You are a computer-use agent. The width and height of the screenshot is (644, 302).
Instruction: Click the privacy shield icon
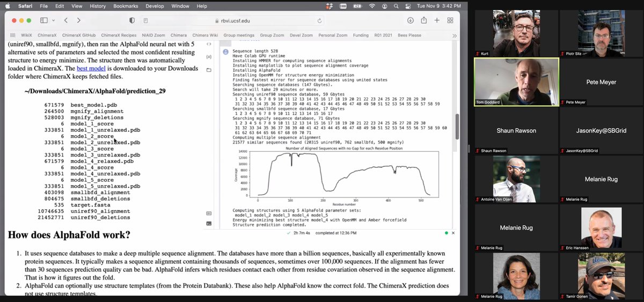point(132,20)
